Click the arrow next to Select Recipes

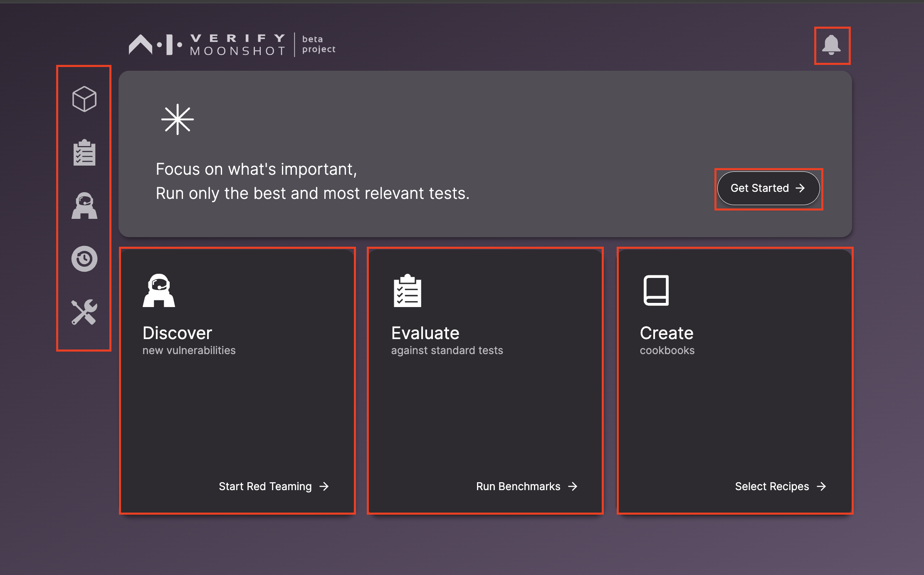click(x=821, y=486)
